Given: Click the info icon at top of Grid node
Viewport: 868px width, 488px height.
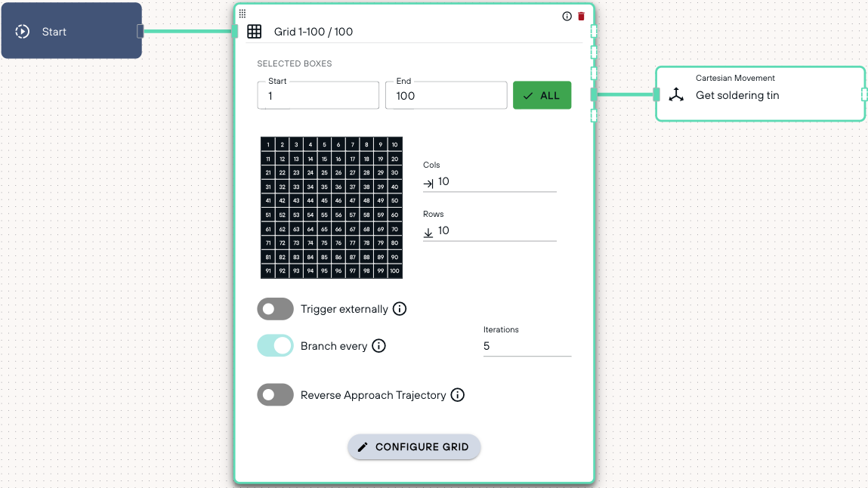Looking at the screenshot, I should pyautogui.click(x=567, y=16).
